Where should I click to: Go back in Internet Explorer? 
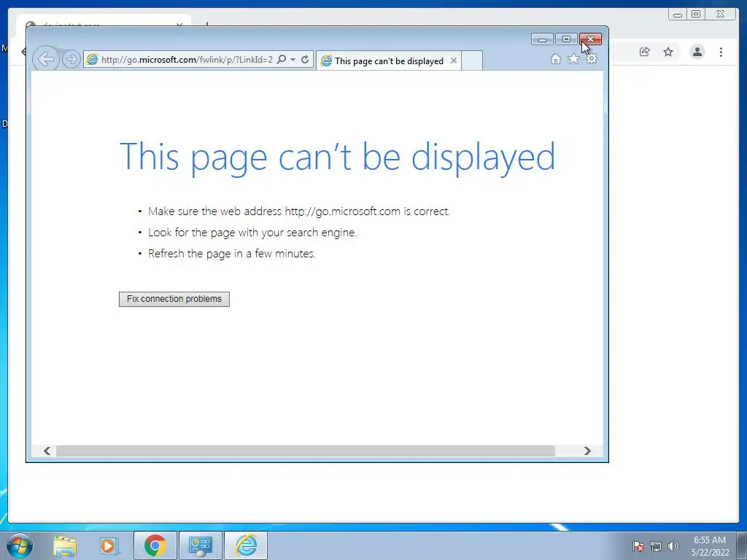(46, 59)
